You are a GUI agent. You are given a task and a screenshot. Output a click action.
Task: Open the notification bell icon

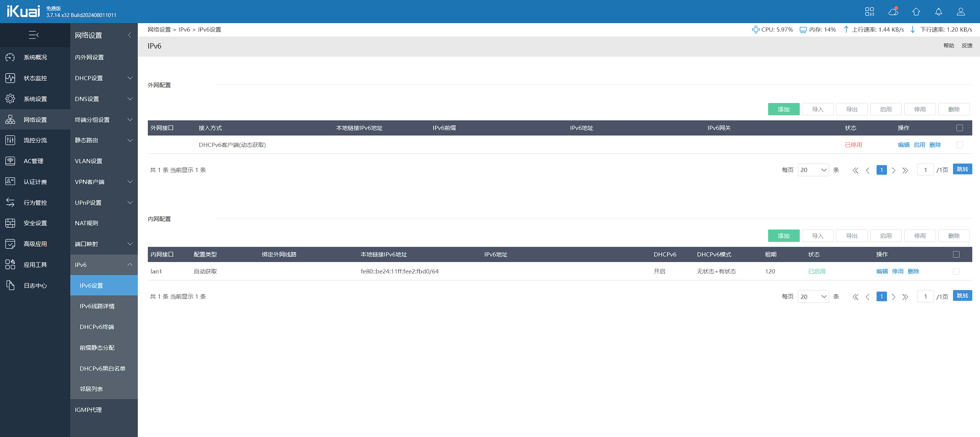click(938, 12)
